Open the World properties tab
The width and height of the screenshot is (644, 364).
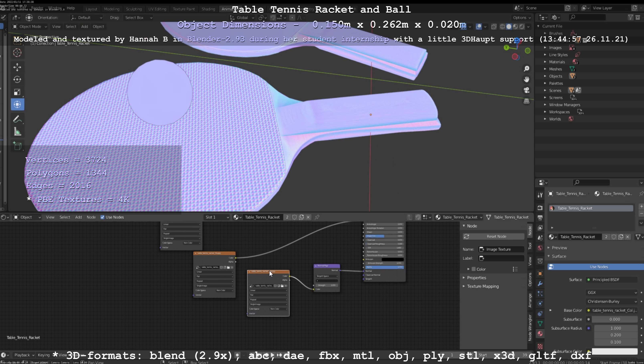540,248
